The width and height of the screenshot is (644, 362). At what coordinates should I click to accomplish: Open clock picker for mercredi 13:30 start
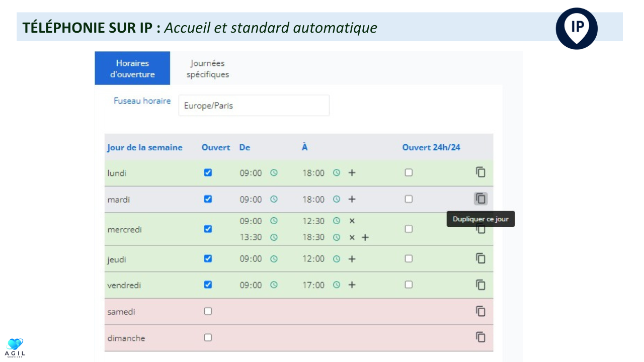click(x=274, y=237)
